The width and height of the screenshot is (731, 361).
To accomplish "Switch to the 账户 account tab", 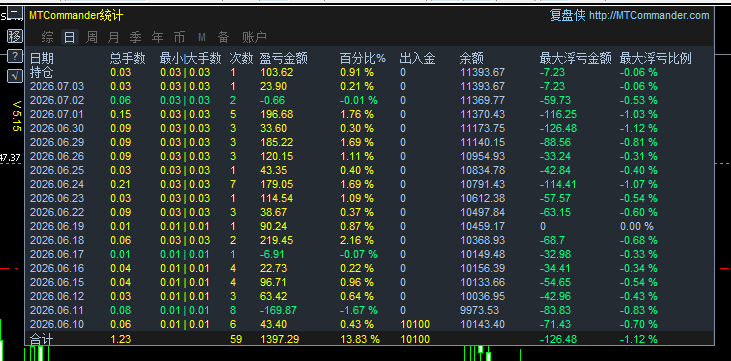I will pyautogui.click(x=255, y=37).
